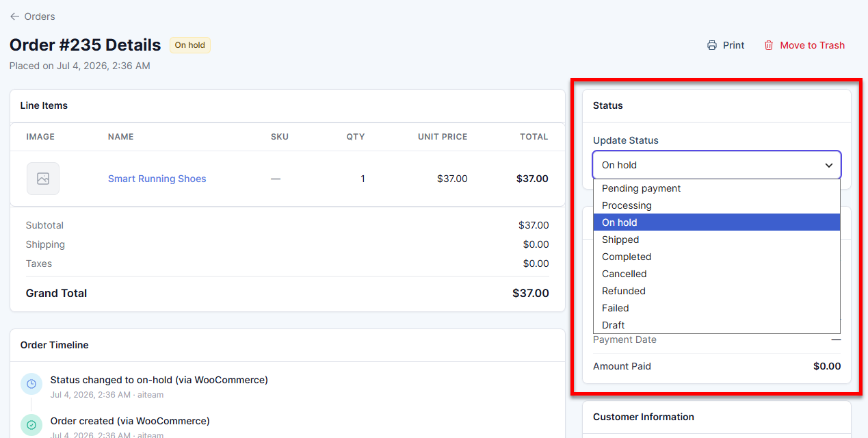Click the Subtotal row amount $37.00

click(x=534, y=225)
